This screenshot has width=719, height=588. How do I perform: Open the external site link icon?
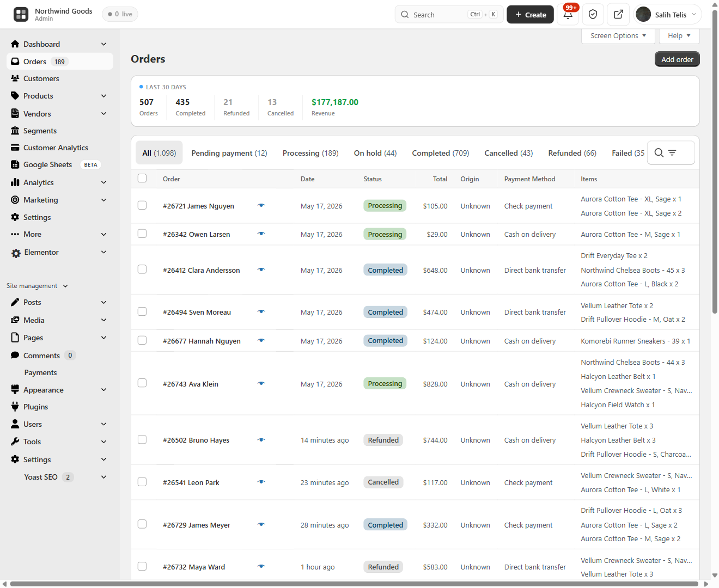coord(618,14)
